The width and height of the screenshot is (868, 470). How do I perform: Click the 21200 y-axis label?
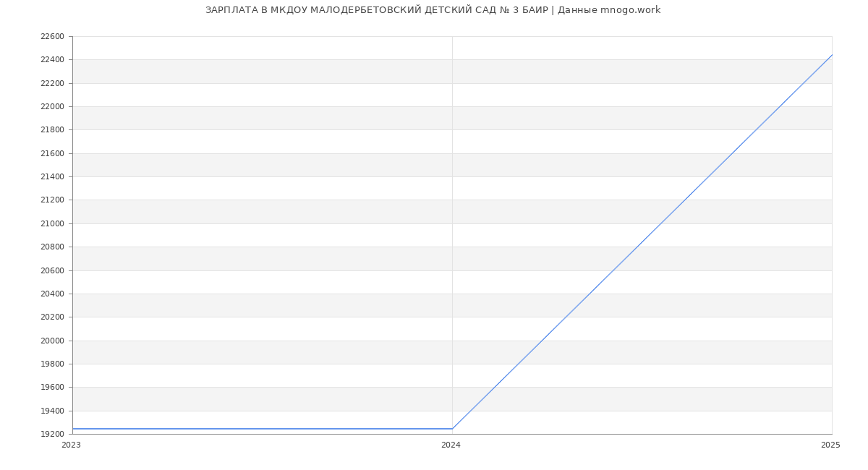[52, 200]
